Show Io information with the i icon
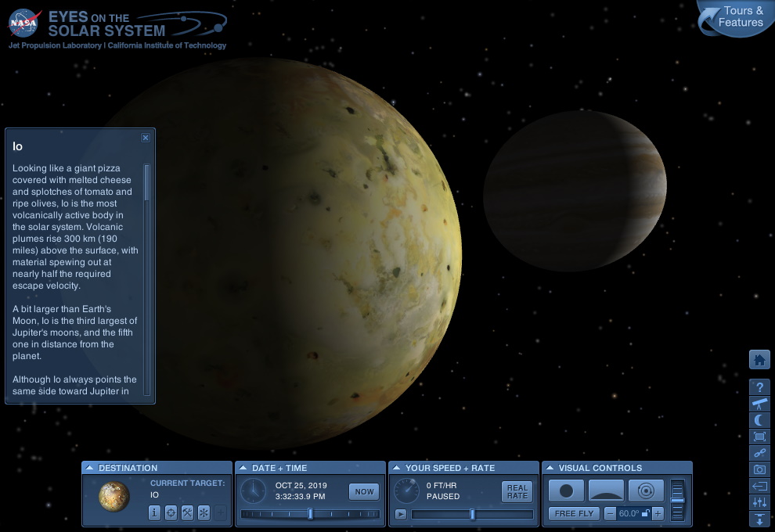The width and height of the screenshot is (775, 532). [154, 512]
